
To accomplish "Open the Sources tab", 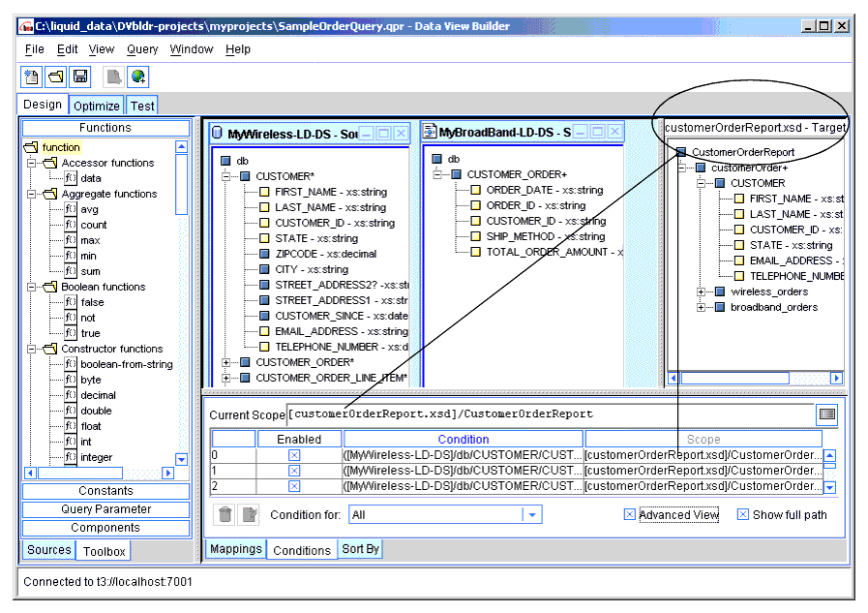I will [x=49, y=550].
